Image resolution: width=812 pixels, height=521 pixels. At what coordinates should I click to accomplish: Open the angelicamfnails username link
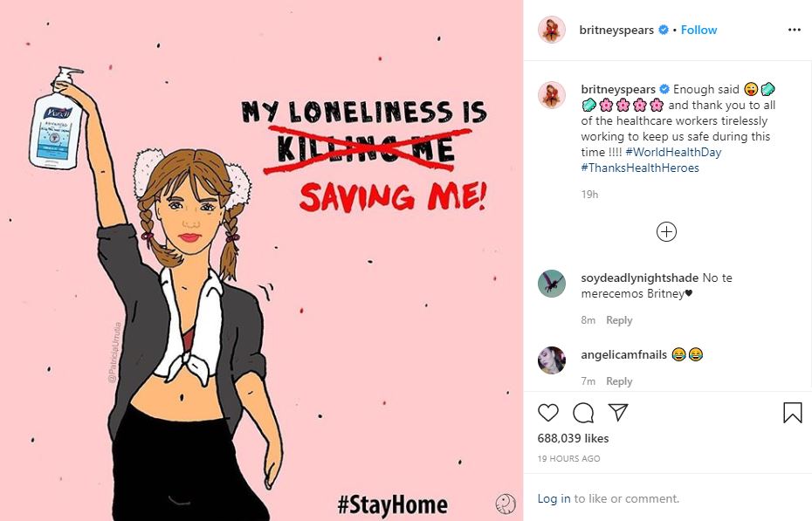(623, 354)
